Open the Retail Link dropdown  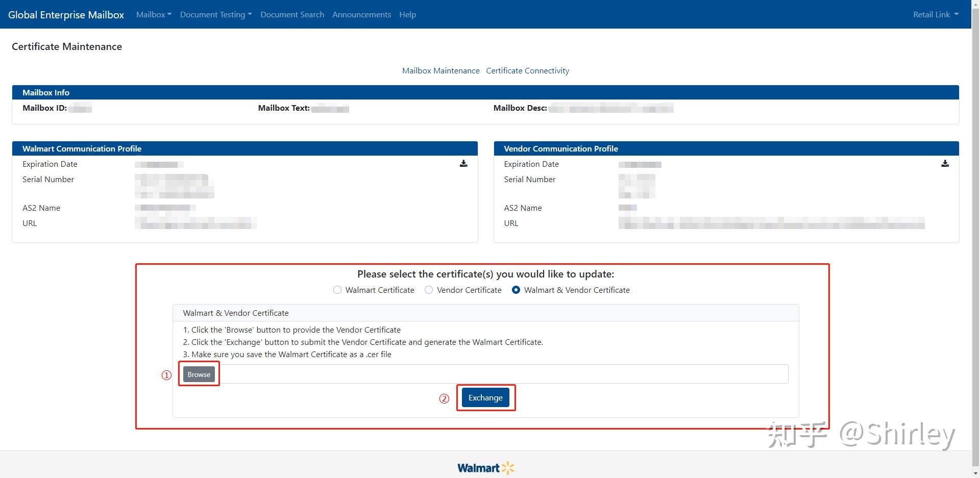[935, 14]
